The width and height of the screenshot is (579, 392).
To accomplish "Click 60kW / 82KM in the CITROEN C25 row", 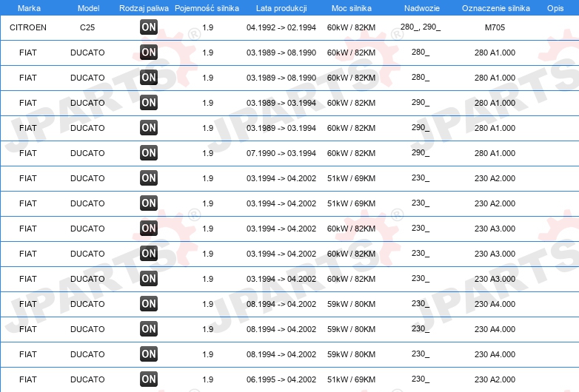I will [351, 27].
